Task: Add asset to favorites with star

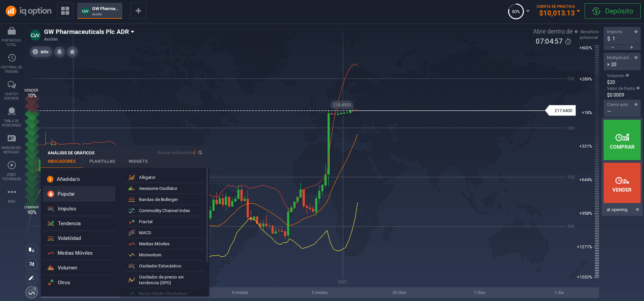Action: click(x=72, y=52)
